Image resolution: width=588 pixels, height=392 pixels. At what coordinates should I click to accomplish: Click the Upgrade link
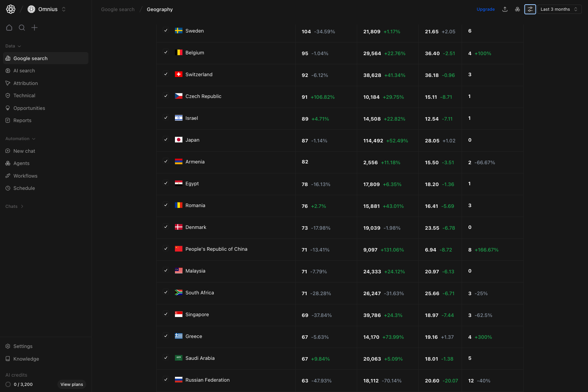(485, 9)
